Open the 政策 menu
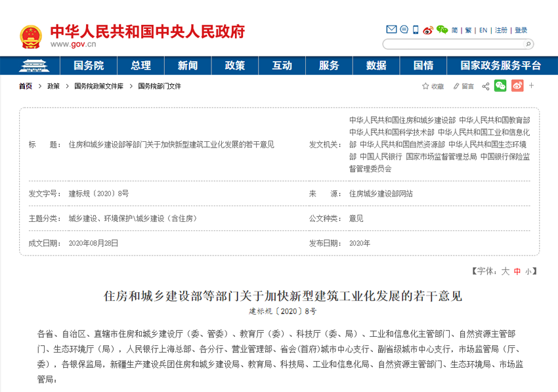558x392 pixels. [235, 66]
